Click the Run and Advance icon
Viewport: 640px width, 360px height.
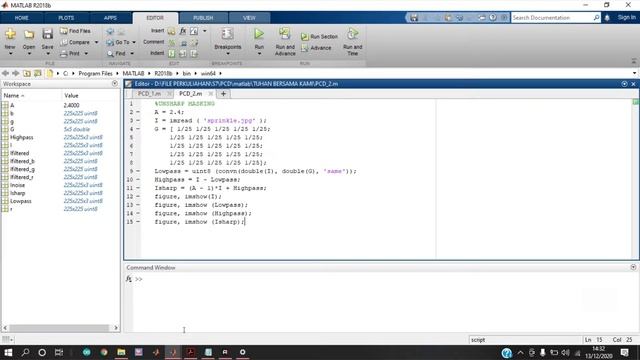tap(285, 34)
